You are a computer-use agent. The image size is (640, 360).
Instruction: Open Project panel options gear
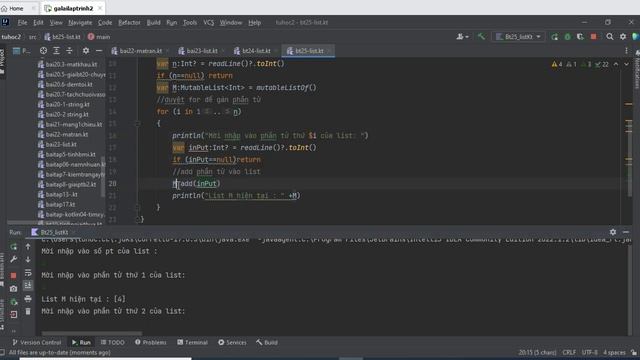click(x=86, y=51)
